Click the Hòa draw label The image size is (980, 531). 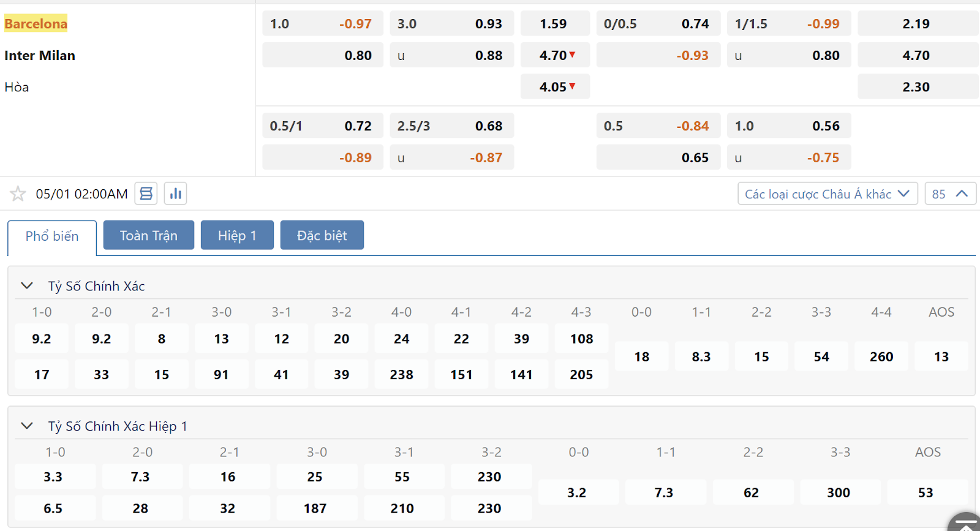pos(17,87)
